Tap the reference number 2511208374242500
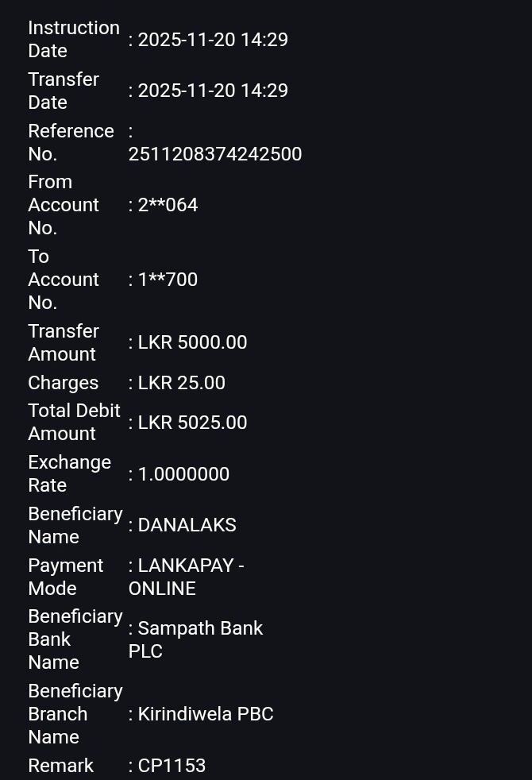 215,154
